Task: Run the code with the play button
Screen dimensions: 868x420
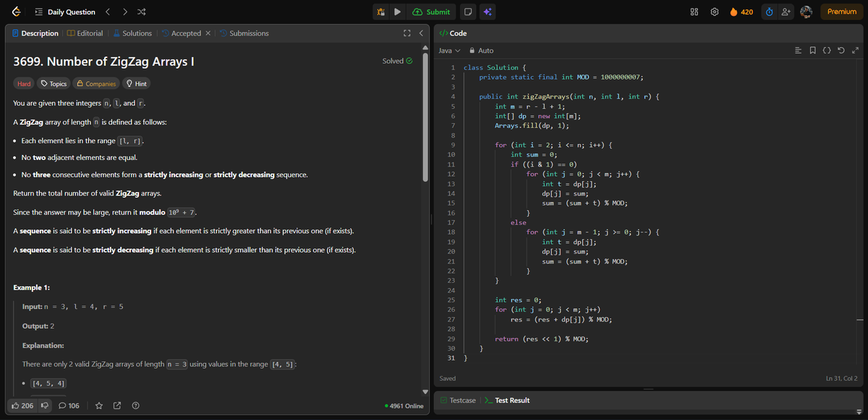Action: [398, 12]
